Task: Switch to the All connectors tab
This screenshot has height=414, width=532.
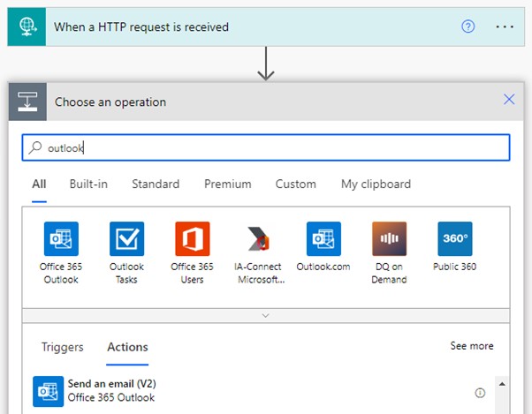Action: coord(39,184)
